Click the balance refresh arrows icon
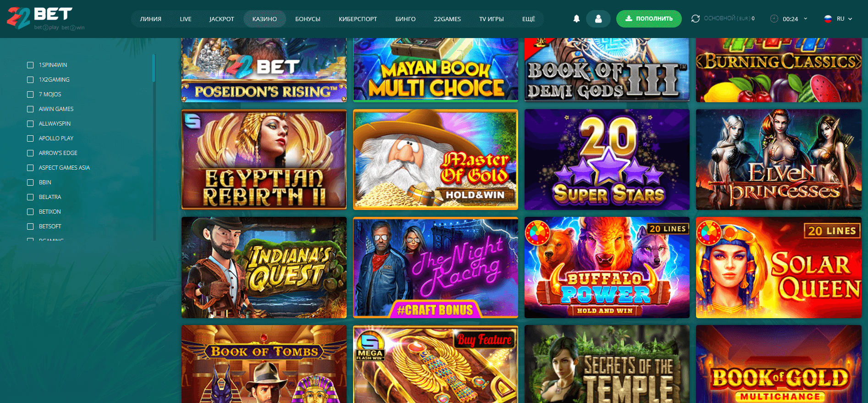Image resolution: width=868 pixels, height=403 pixels. tap(695, 19)
